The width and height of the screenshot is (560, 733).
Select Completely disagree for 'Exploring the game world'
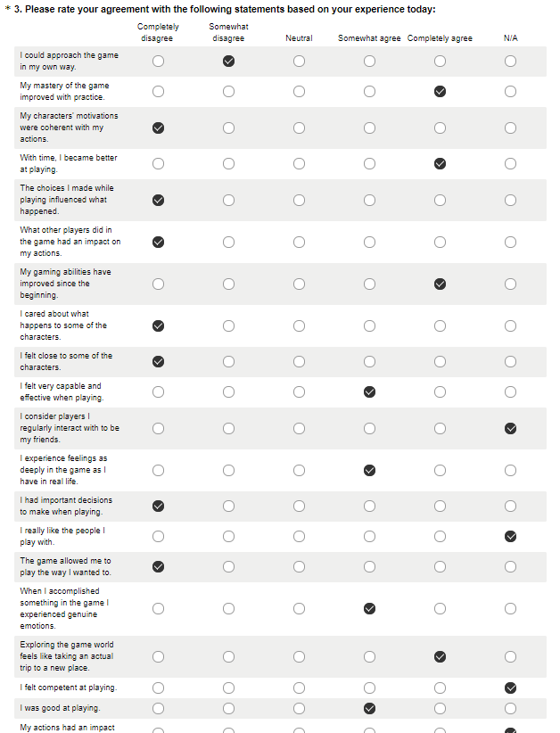[158, 656]
